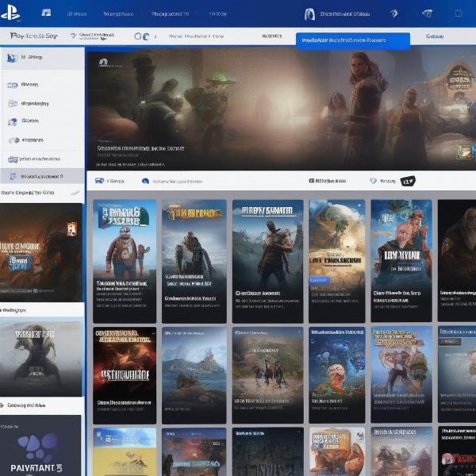Click the pencil edit icon below the sidebar list

click(x=75, y=193)
